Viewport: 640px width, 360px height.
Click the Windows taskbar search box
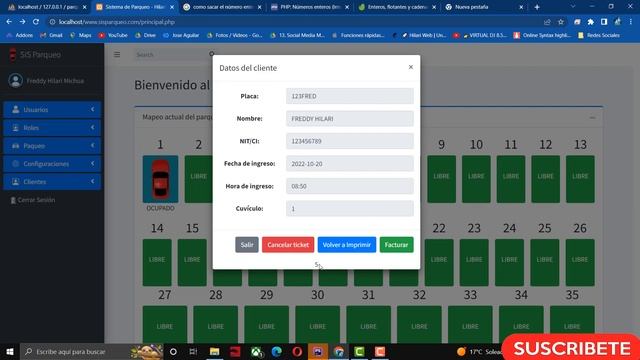[x=91, y=351]
